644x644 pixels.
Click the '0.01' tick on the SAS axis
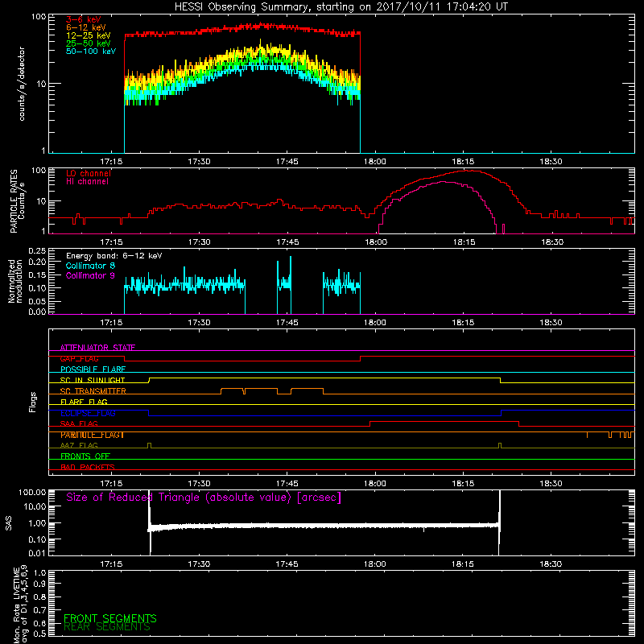click(37, 553)
